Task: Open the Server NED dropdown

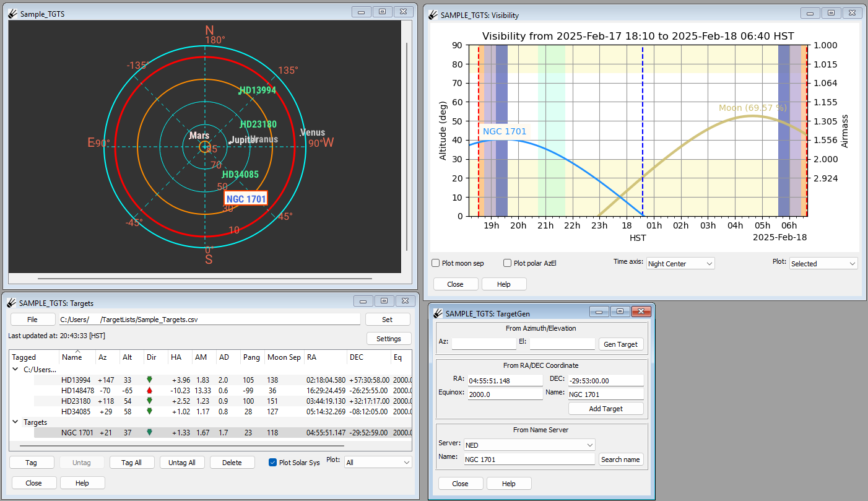Action: click(529, 445)
